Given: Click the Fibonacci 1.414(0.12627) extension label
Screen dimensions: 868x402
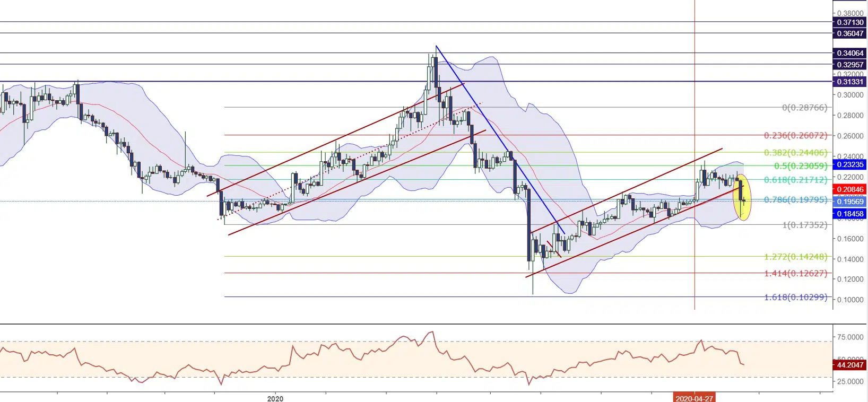Looking at the screenshot, I should click(x=795, y=274).
